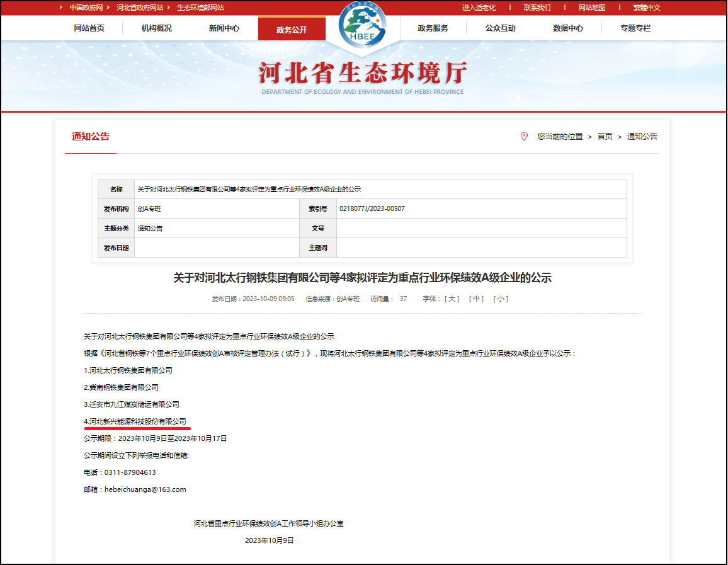The width and height of the screenshot is (728, 565).
Task: Click the 访问量 37 counter
Action: [x=389, y=299]
